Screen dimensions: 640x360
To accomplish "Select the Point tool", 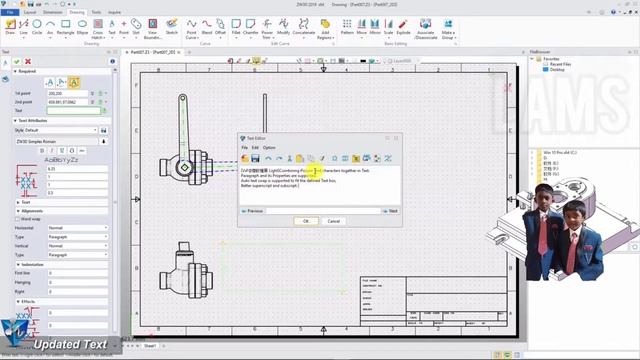I will 124,27.
